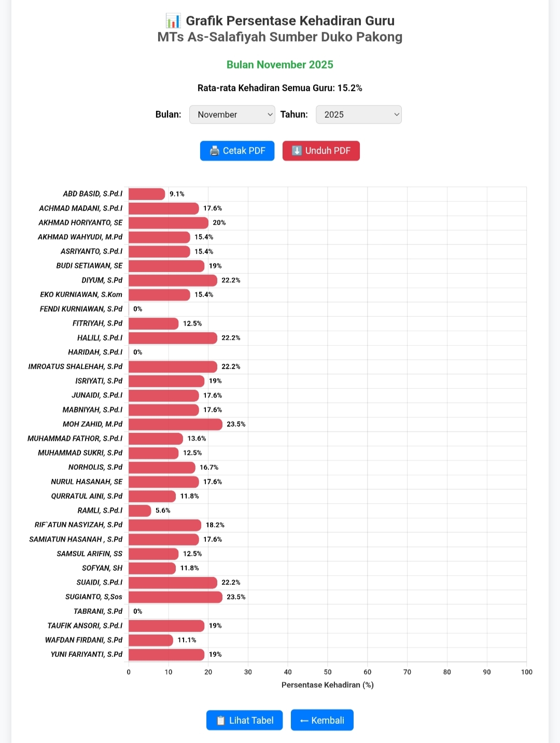Click the DIYUM, S.Pd attendance bar

click(x=173, y=281)
